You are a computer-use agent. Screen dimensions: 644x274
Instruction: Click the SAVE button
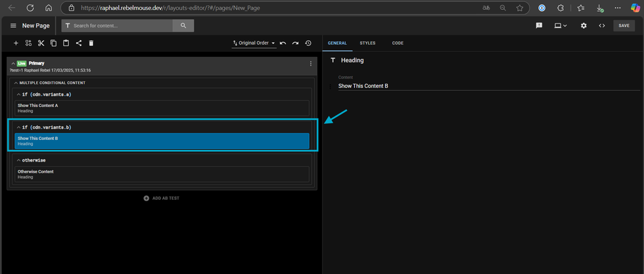(624, 26)
